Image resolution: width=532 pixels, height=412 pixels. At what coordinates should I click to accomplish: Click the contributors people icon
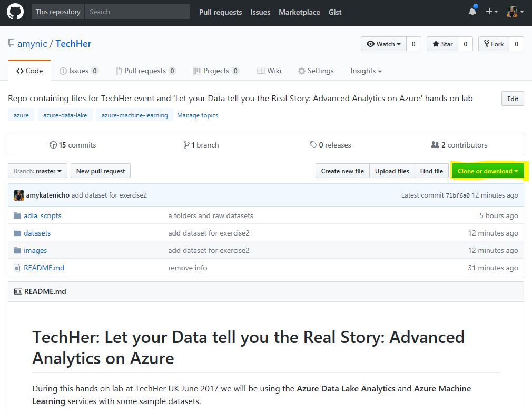pyautogui.click(x=435, y=145)
